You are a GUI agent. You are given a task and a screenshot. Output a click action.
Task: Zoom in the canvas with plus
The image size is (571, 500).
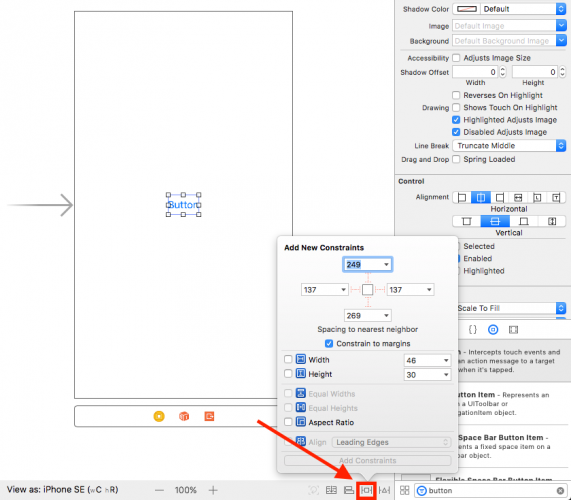[213, 491]
